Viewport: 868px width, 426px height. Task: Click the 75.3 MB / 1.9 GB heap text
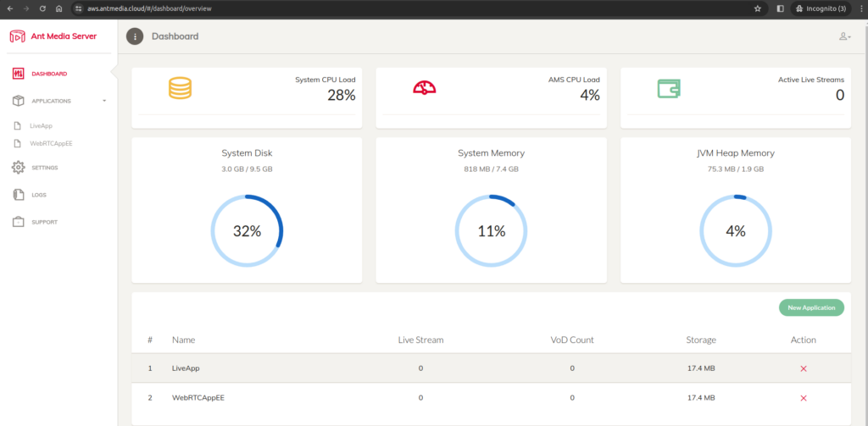tap(736, 169)
